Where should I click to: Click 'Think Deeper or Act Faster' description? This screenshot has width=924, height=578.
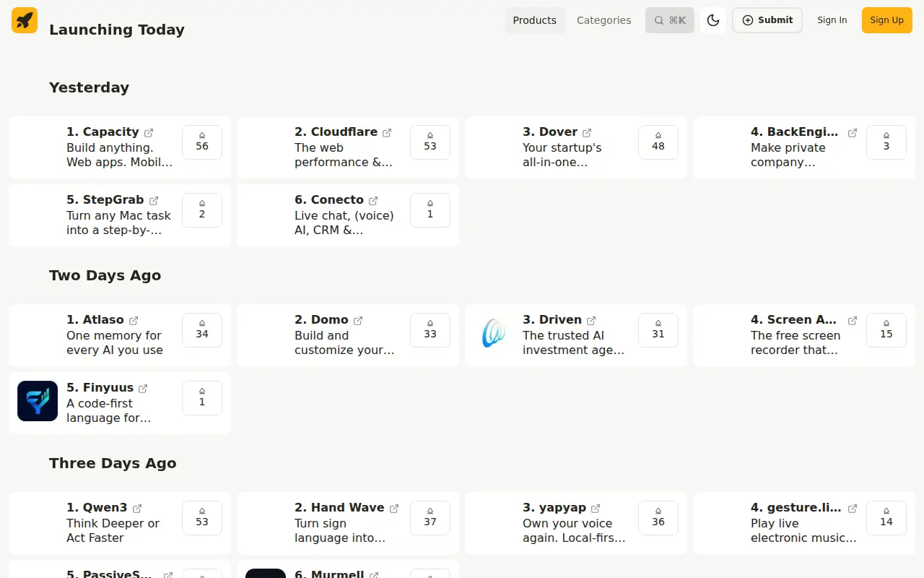113,530
